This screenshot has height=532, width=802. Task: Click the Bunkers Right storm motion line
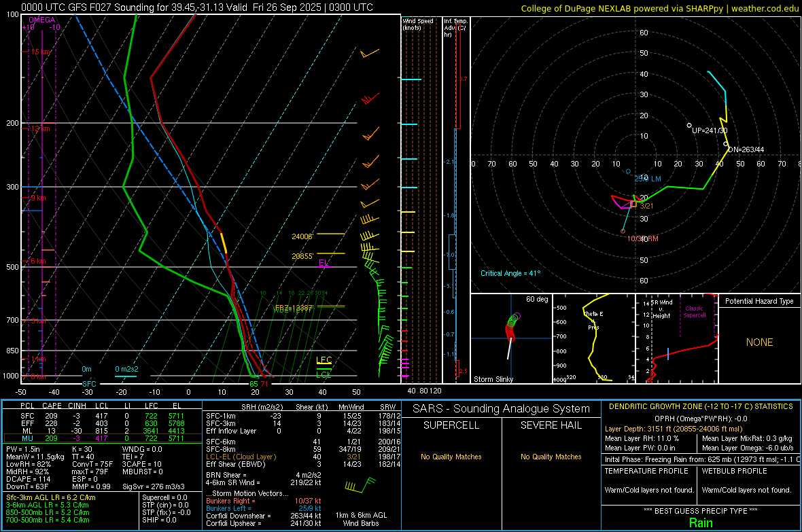pyautogui.click(x=264, y=501)
